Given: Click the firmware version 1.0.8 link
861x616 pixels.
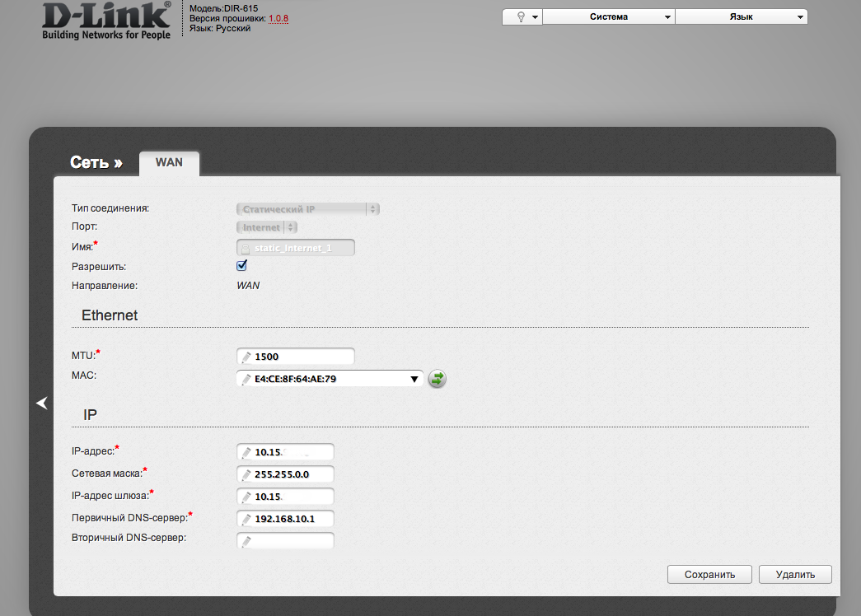Looking at the screenshot, I should click(x=278, y=17).
